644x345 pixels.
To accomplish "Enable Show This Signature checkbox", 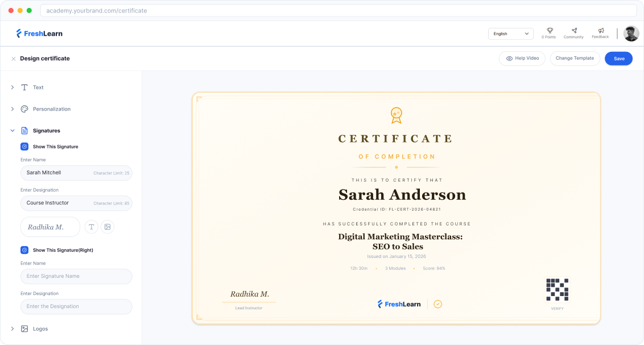I will (23, 146).
